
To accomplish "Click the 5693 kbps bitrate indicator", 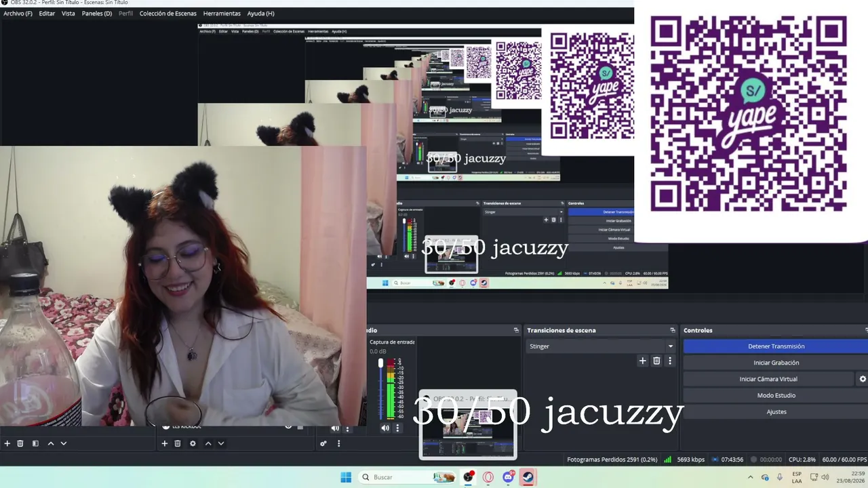I will [690, 460].
